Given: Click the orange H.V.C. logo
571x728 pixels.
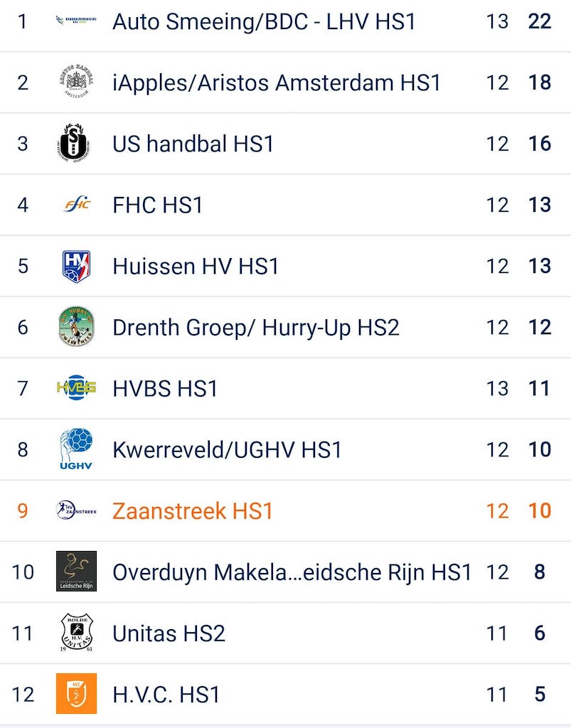Looking at the screenshot, I should [76, 694].
